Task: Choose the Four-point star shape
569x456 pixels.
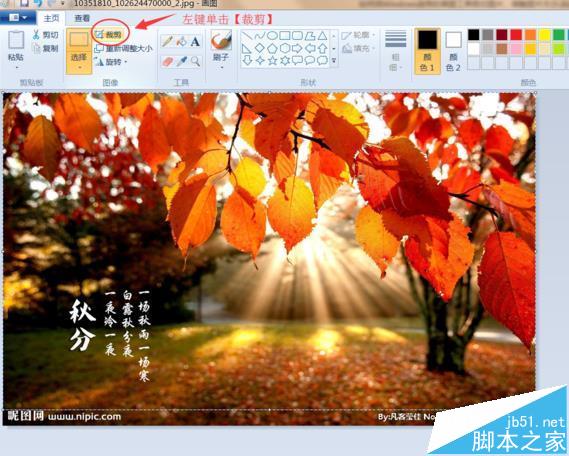Action: coord(260,61)
